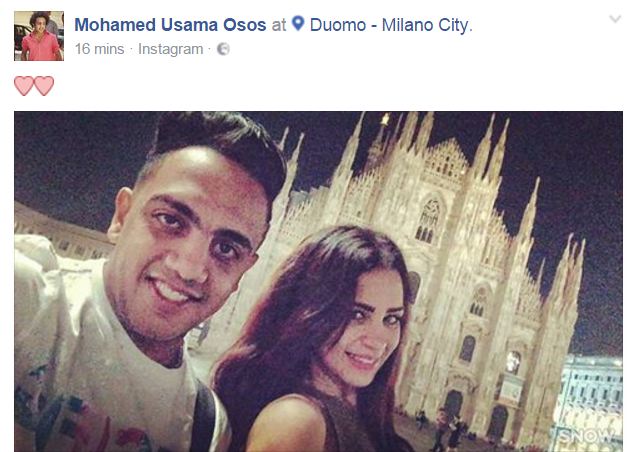Click the second pink heart emoji
Image resolution: width=636 pixels, height=452 pixels.
[44, 86]
